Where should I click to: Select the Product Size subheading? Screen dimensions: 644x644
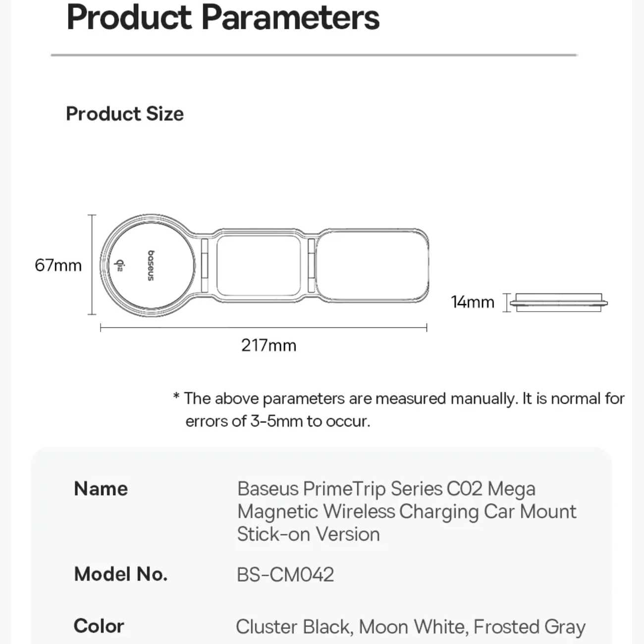point(125,114)
